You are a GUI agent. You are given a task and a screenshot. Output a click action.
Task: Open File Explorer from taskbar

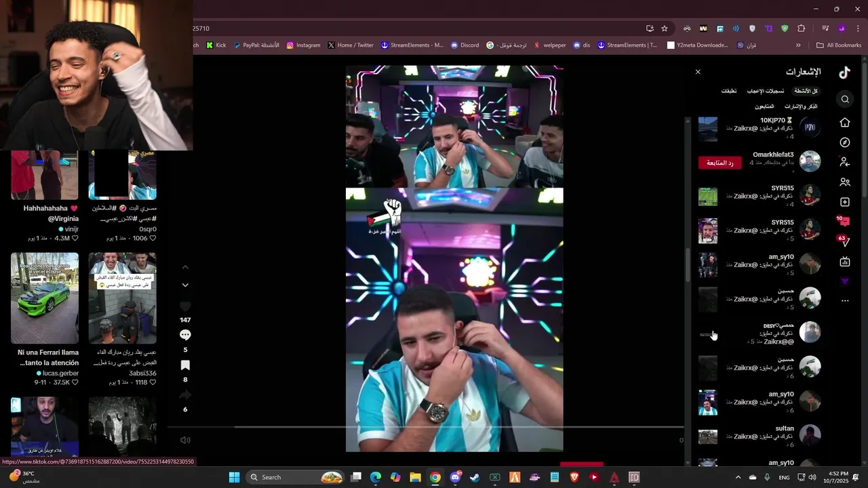pyautogui.click(x=415, y=477)
